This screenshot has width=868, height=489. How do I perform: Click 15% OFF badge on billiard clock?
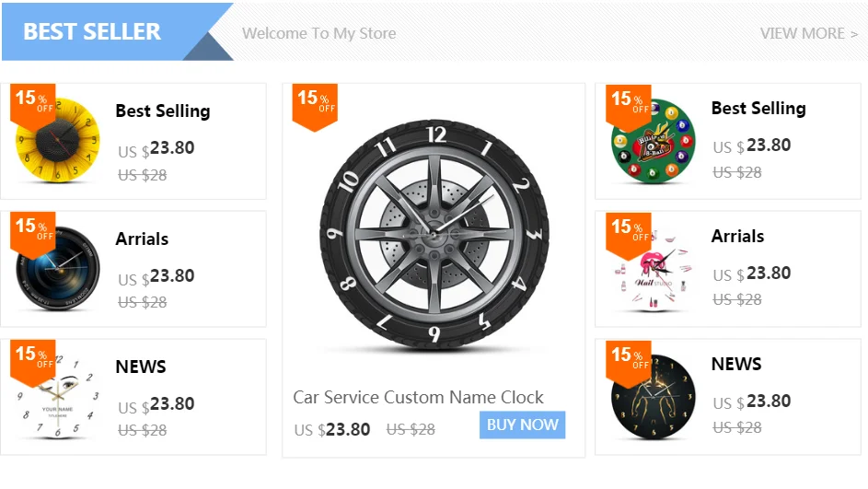(x=628, y=103)
